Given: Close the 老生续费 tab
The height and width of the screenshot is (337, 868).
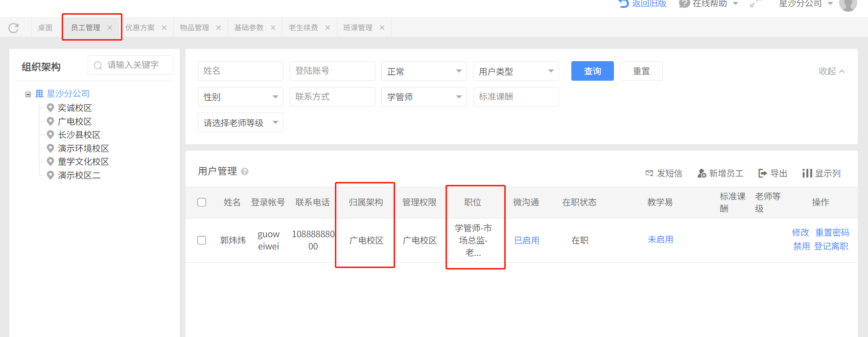Looking at the screenshot, I should click(328, 28).
